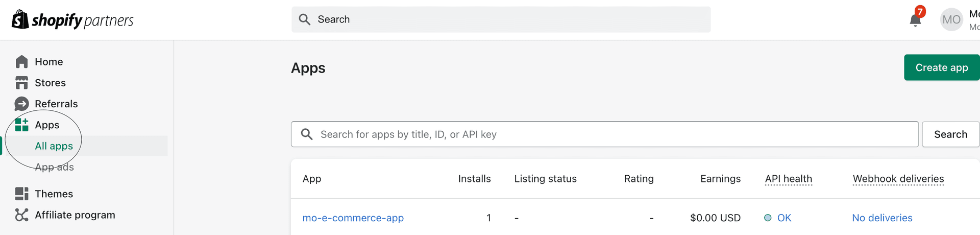Open the notifications bell icon

(x=915, y=20)
